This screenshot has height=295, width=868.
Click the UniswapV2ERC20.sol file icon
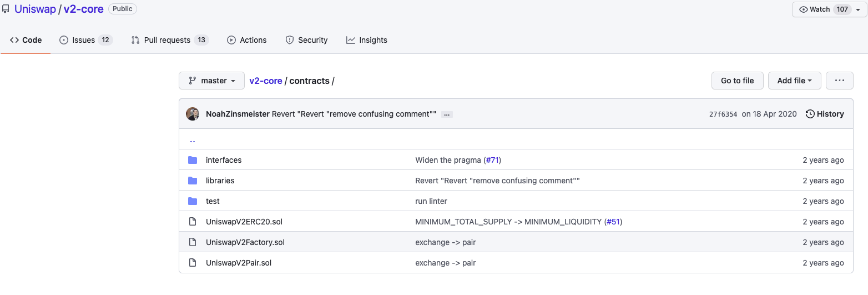click(193, 222)
